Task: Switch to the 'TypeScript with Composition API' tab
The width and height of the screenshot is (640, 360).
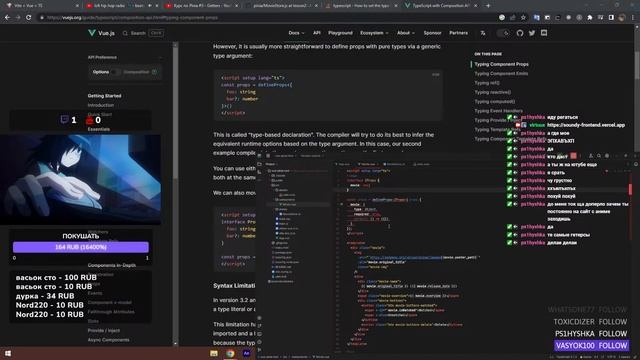Action: click(x=441, y=6)
